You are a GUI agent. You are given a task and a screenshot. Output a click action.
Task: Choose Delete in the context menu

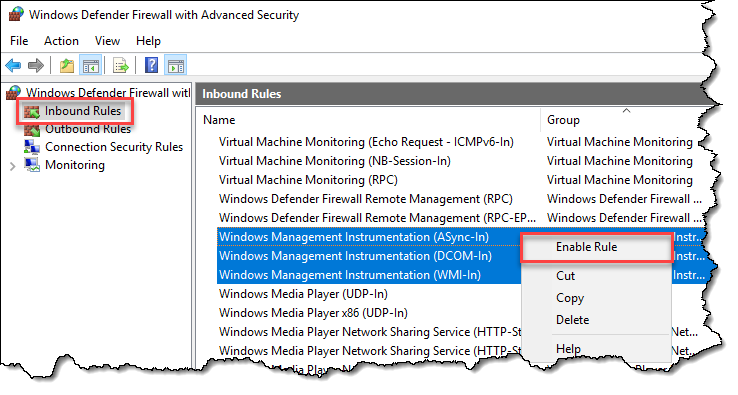pos(572,320)
